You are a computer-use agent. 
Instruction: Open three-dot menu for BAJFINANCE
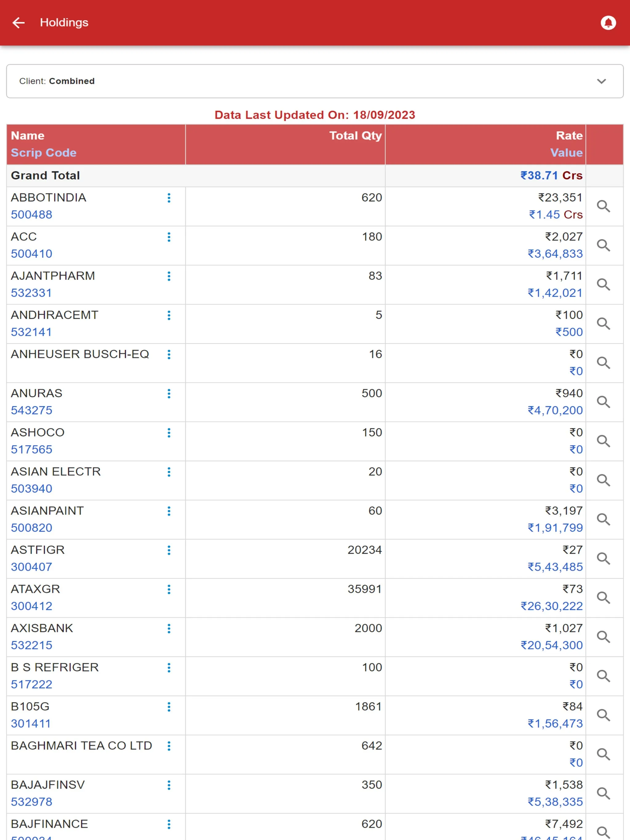pyautogui.click(x=169, y=824)
